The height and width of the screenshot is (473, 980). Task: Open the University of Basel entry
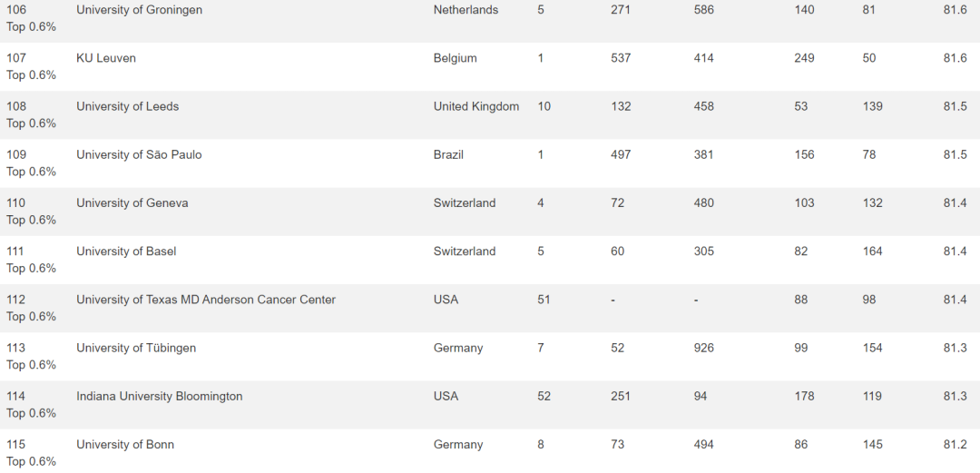point(126,251)
